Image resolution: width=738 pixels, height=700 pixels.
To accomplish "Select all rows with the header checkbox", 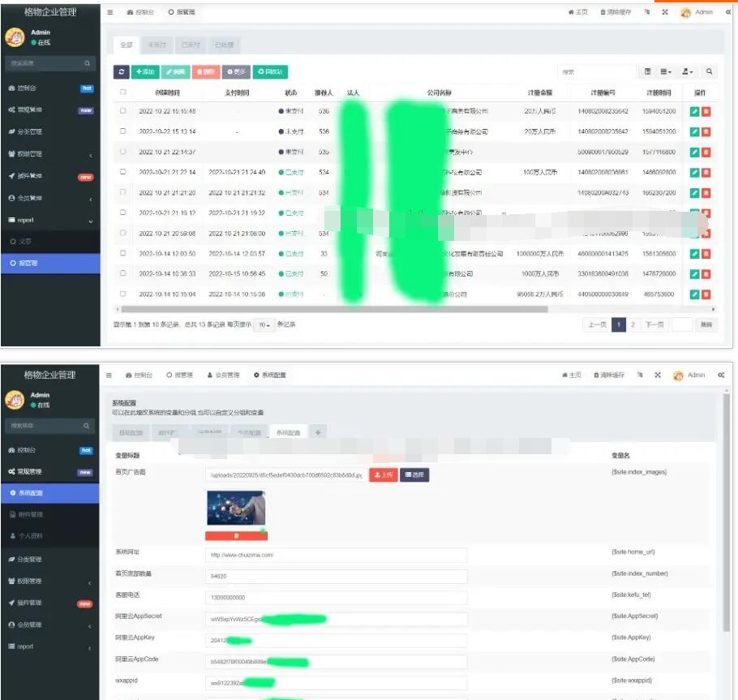I will [123, 92].
